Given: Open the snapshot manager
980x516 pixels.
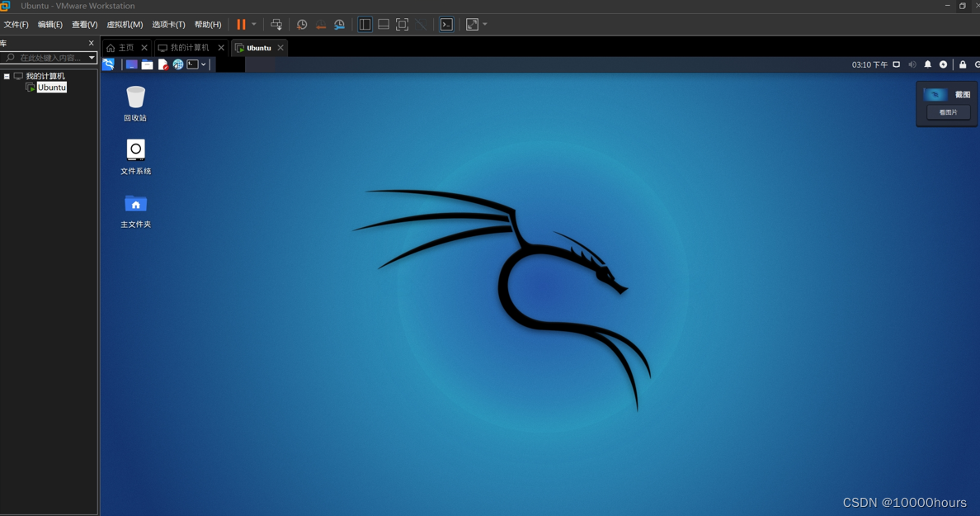Looking at the screenshot, I should point(339,25).
